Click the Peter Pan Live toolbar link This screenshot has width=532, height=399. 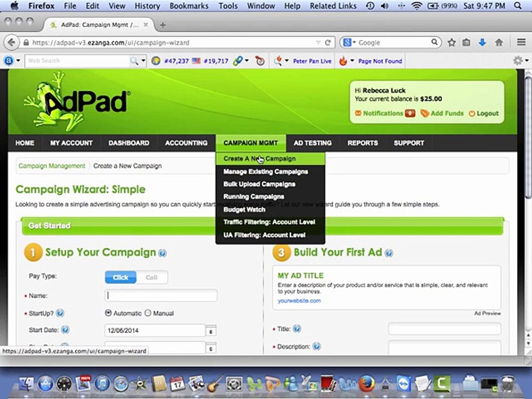point(312,61)
